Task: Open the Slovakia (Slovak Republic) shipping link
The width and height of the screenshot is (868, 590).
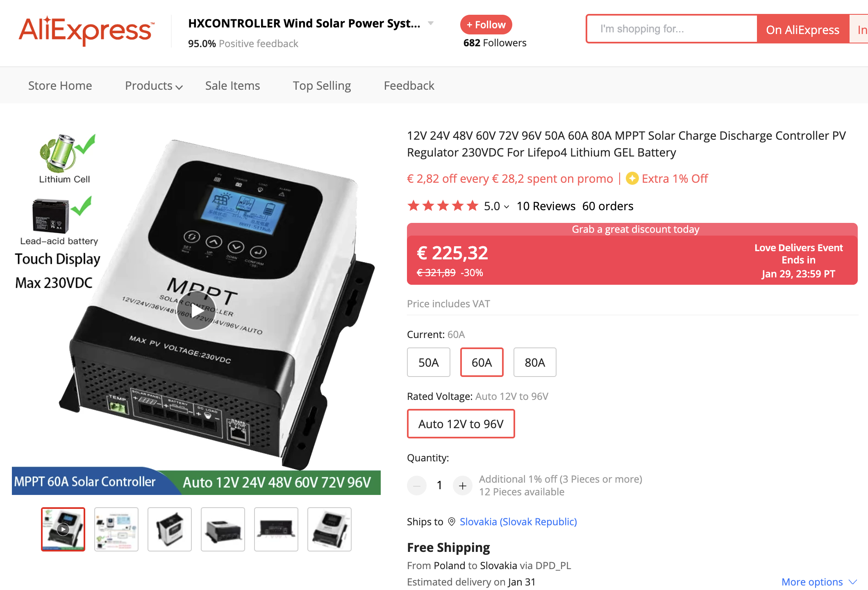Action: point(518,522)
